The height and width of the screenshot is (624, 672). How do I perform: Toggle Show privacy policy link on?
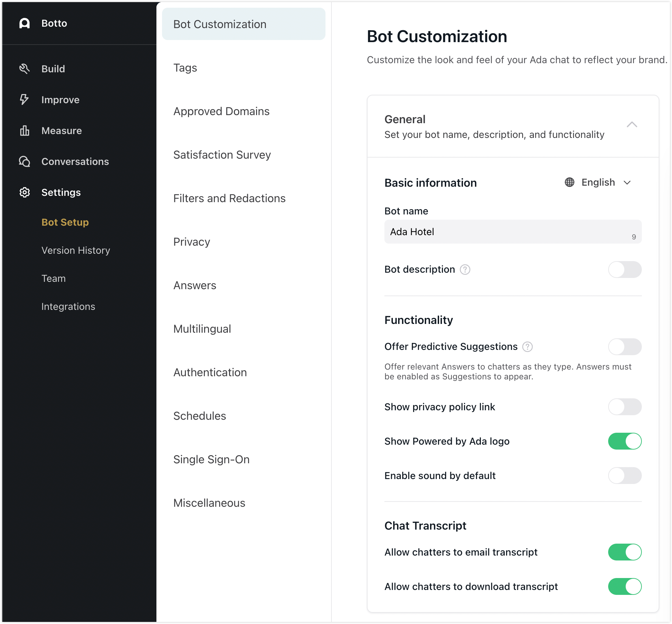[x=625, y=407]
